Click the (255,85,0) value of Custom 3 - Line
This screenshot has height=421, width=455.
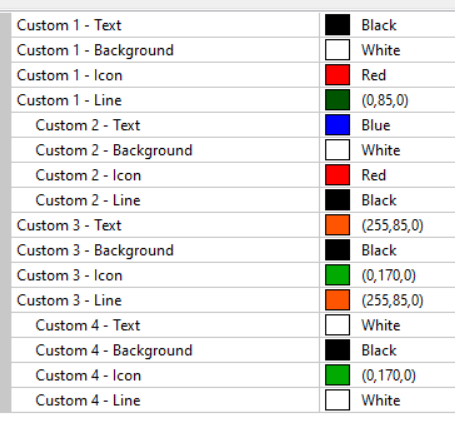pos(393,300)
